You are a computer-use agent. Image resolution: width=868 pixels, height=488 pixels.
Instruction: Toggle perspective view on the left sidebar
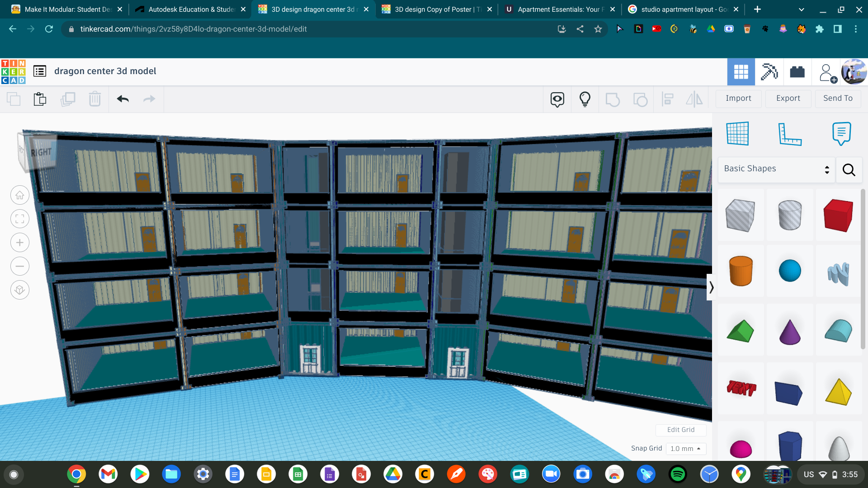(19, 290)
